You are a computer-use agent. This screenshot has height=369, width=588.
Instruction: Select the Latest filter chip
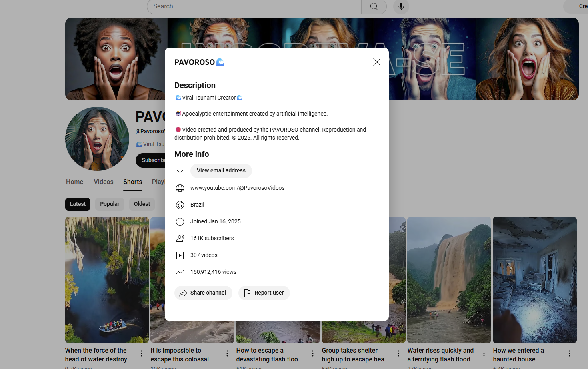tap(78, 204)
